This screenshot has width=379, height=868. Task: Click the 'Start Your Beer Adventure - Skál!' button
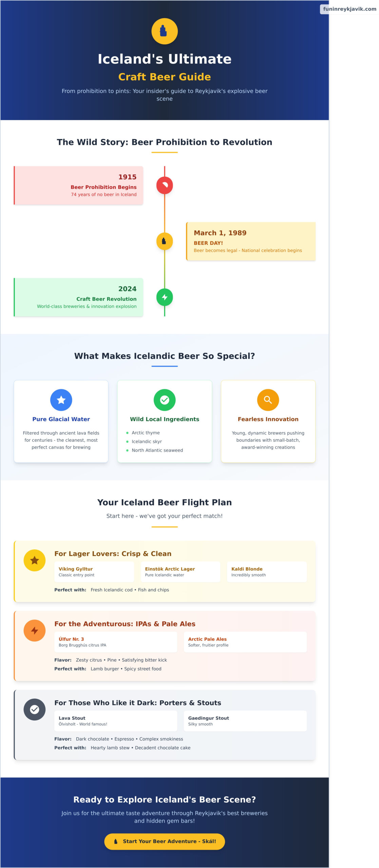point(164,841)
